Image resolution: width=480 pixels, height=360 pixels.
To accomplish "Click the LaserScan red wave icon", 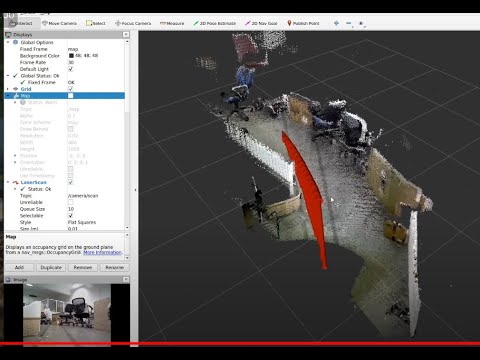I will tap(15, 182).
